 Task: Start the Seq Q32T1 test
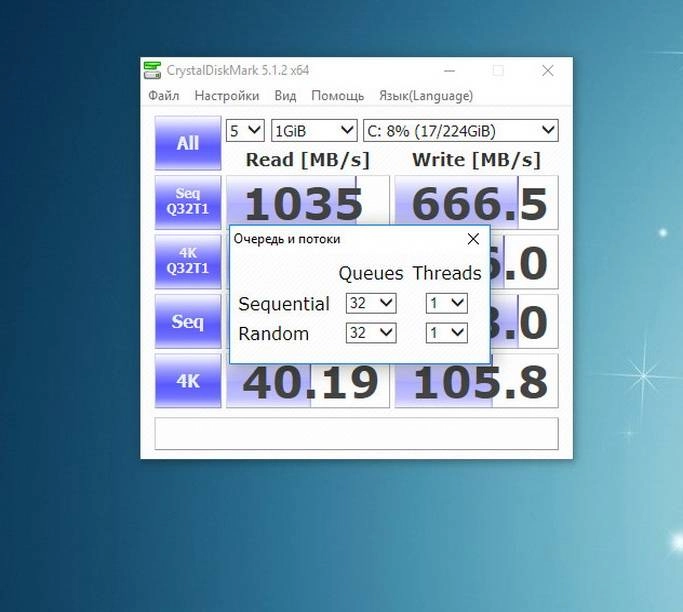[x=188, y=202]
